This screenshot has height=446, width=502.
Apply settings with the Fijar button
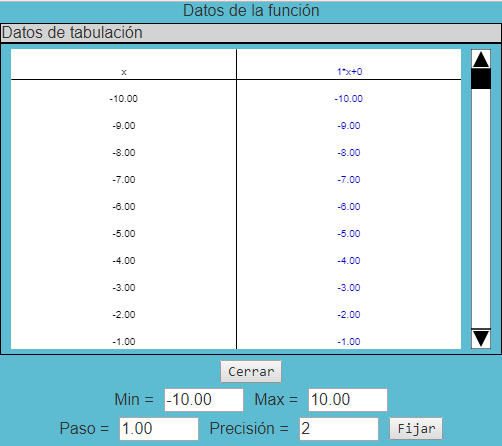[x=416, y=428]
